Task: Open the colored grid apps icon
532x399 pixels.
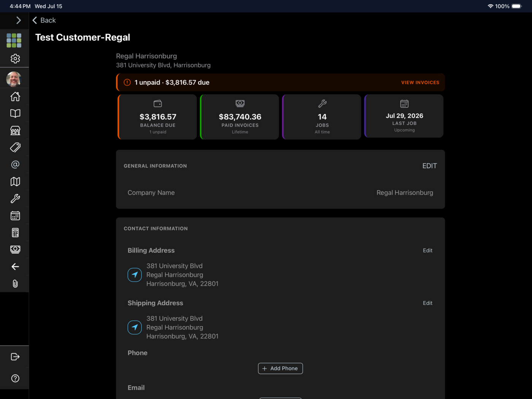Action: (14, 40)
